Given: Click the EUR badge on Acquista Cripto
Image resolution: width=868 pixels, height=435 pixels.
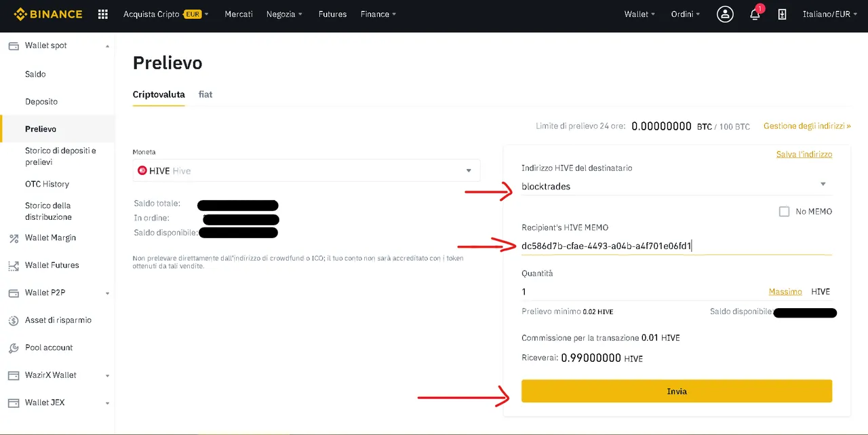Looking at the screenshot, I should coord(193,14).
